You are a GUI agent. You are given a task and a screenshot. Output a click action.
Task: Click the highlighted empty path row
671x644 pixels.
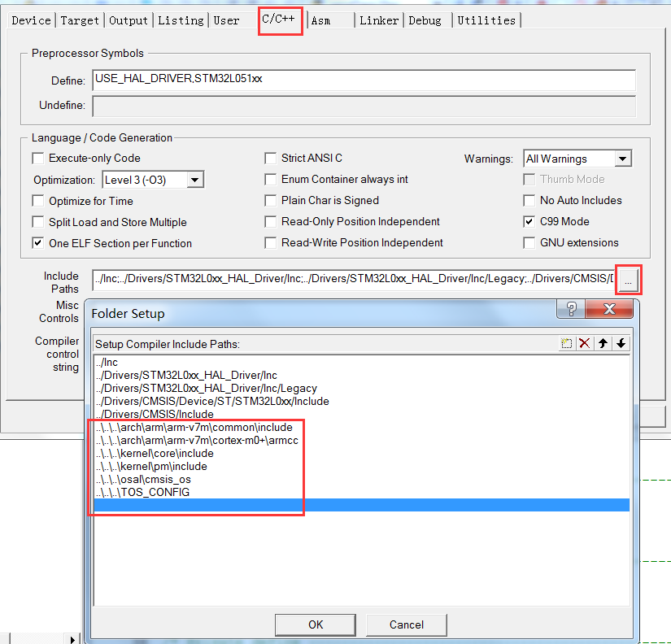click(x=362, y=505)
